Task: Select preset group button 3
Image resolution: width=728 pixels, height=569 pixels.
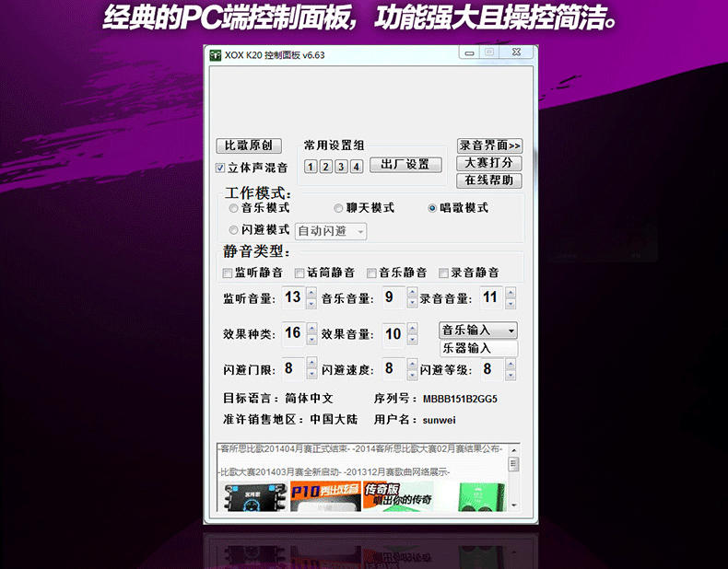Action: (341, 167)
